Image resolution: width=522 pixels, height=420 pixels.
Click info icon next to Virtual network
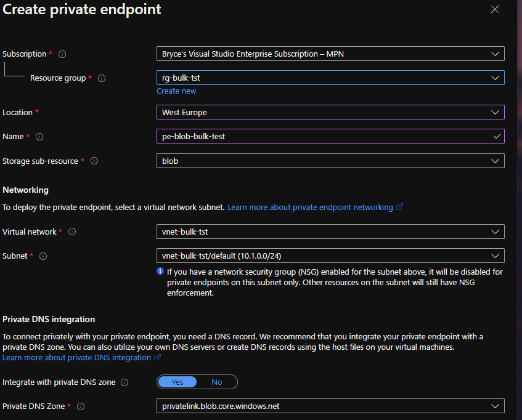(72, 232)
